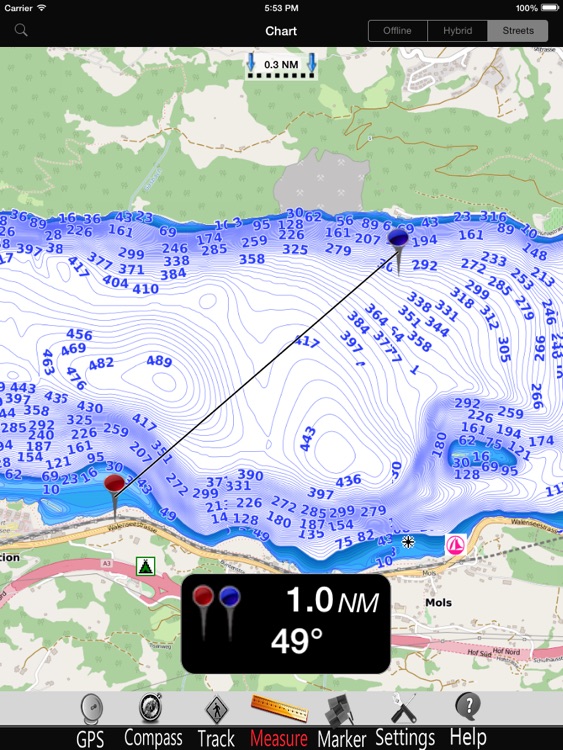Tap the 0.3 NM scale label
Screen dimensions: 563x750
click(x=281, y=65)
